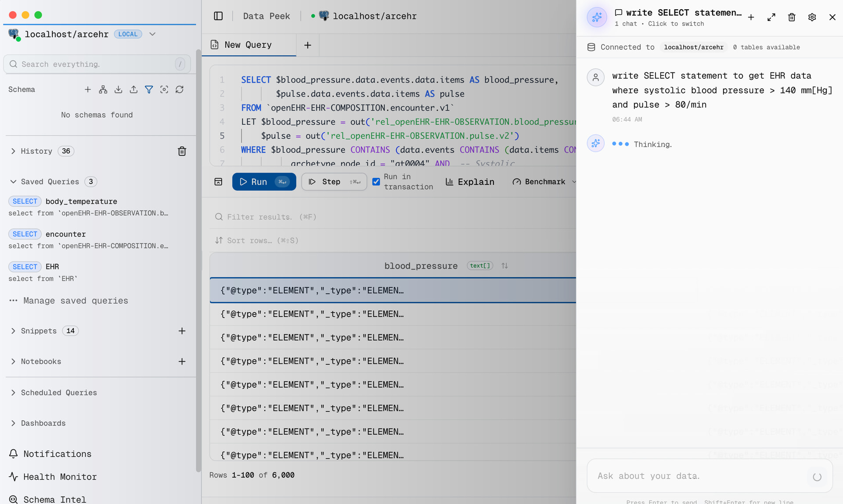Click the text[] type badge

(x=480, y=266)
